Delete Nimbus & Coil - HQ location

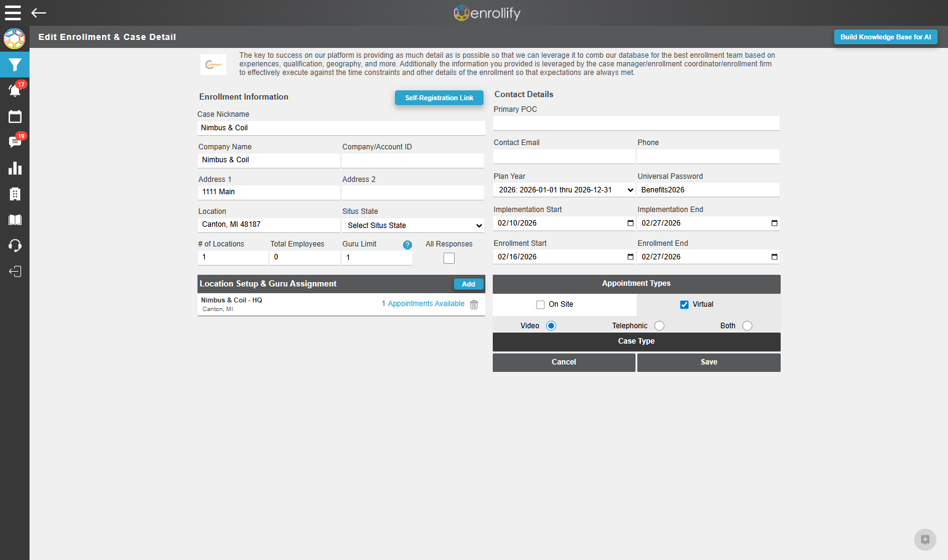point(474,304)
